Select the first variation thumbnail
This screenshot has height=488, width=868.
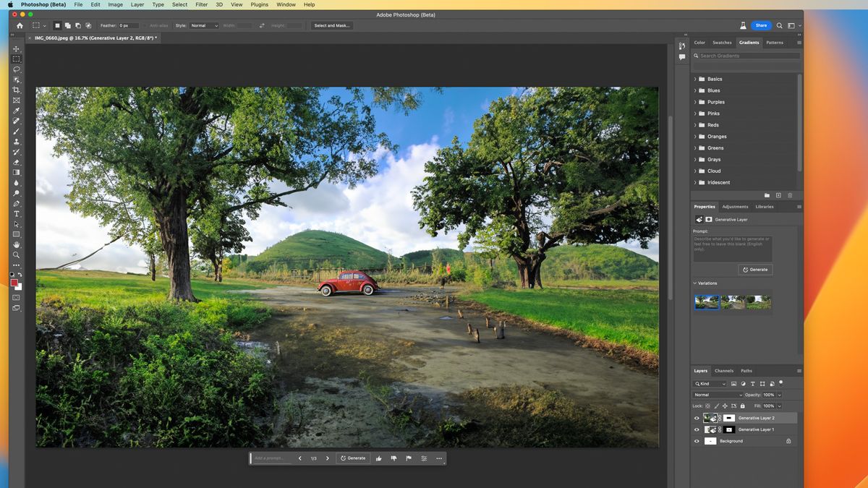pyautogui.click(x=707, y=301)
